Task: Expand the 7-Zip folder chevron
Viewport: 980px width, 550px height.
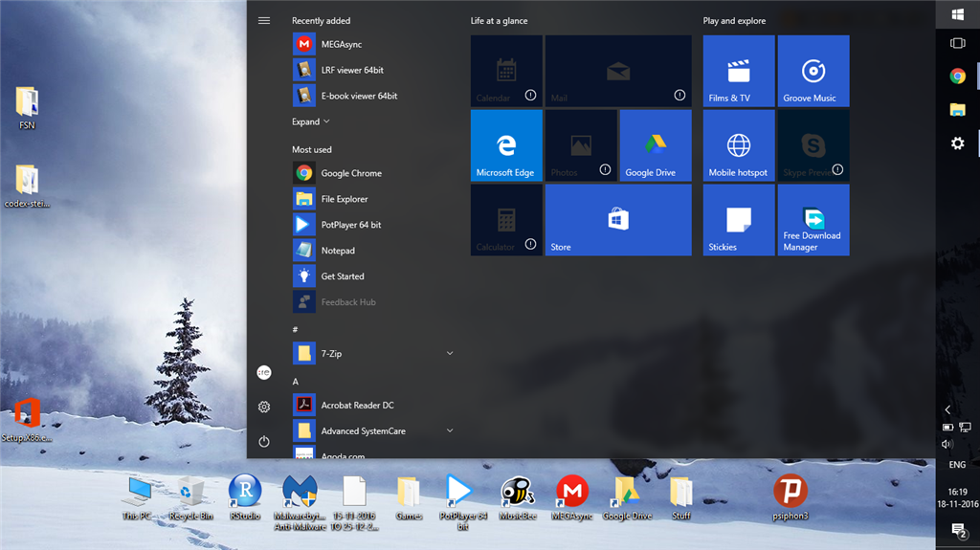Action: 450,353
